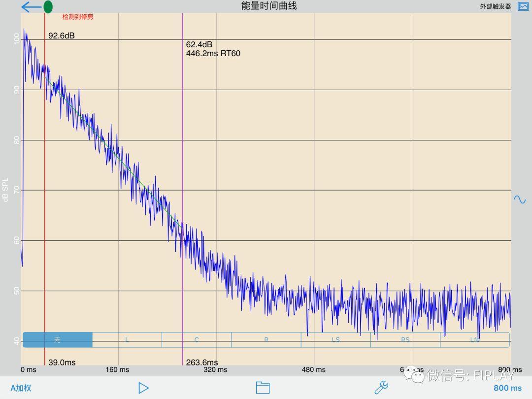Choose the RS channel segment

405,340
